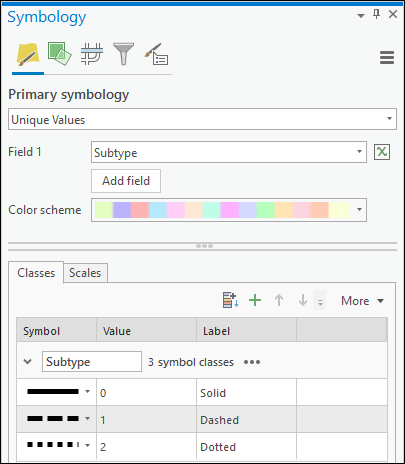Click the expression builder icon beside Field 1
This screenshot has height=464, width=405.
(382, 152)
